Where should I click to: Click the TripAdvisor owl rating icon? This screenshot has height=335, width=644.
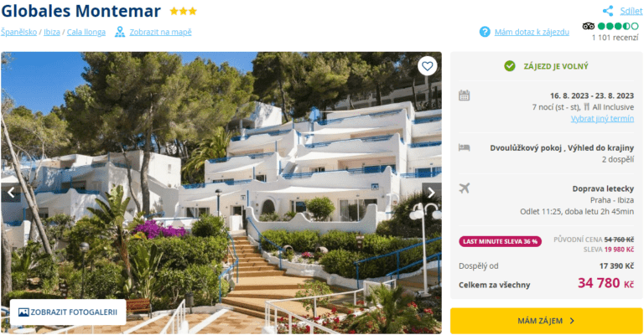[588, 26]
